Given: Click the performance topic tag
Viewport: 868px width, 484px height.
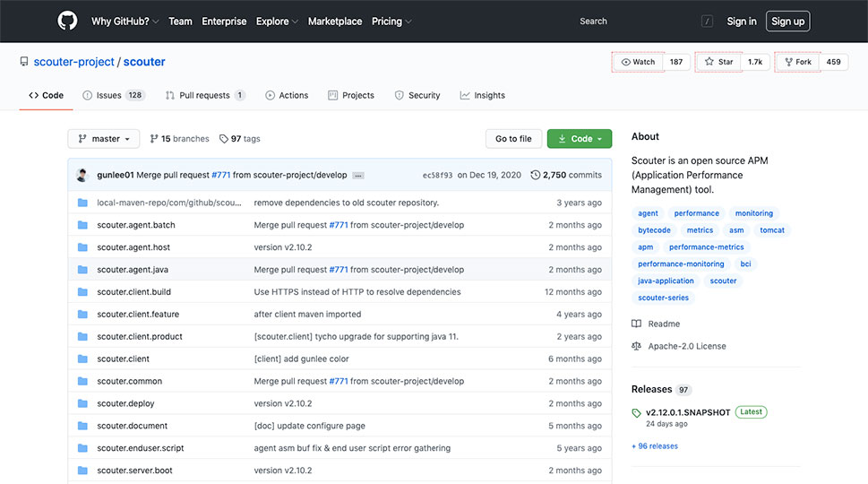Looking at the screenshot, I should point(696,213).
